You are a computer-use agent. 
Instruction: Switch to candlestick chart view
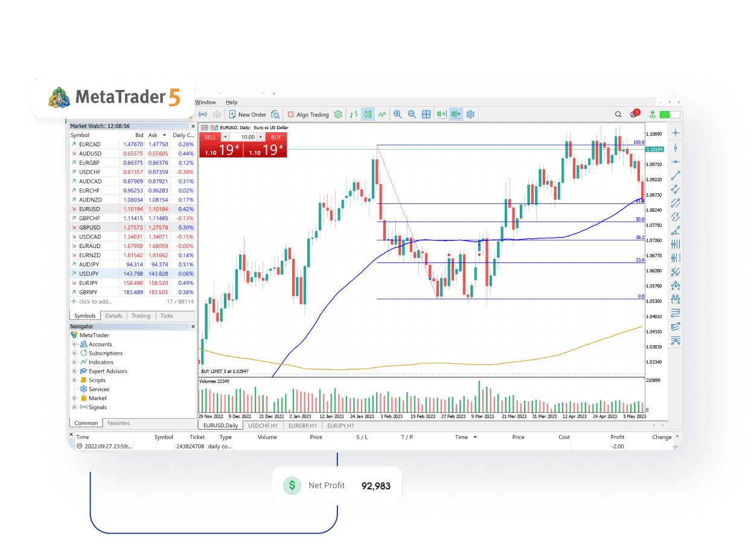tap(368, 114)
